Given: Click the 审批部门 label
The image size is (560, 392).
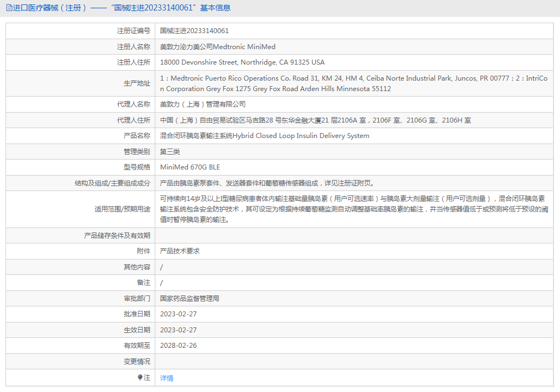Looking at the screenshot, I should [137, 299].
